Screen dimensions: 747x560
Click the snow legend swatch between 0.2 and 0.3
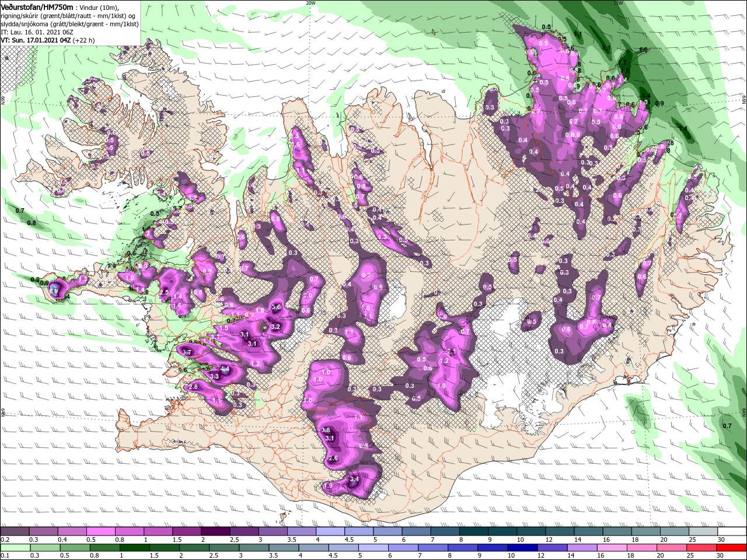tap(15, 531)
